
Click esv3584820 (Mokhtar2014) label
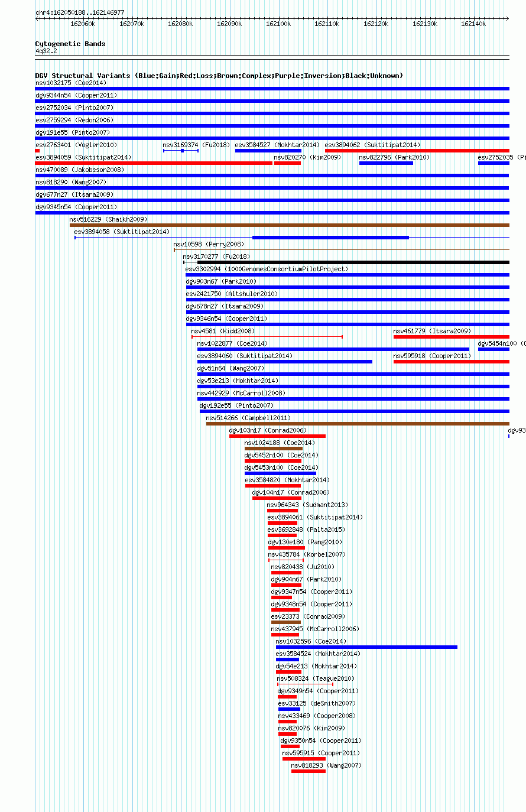click(x=288, y=480)
